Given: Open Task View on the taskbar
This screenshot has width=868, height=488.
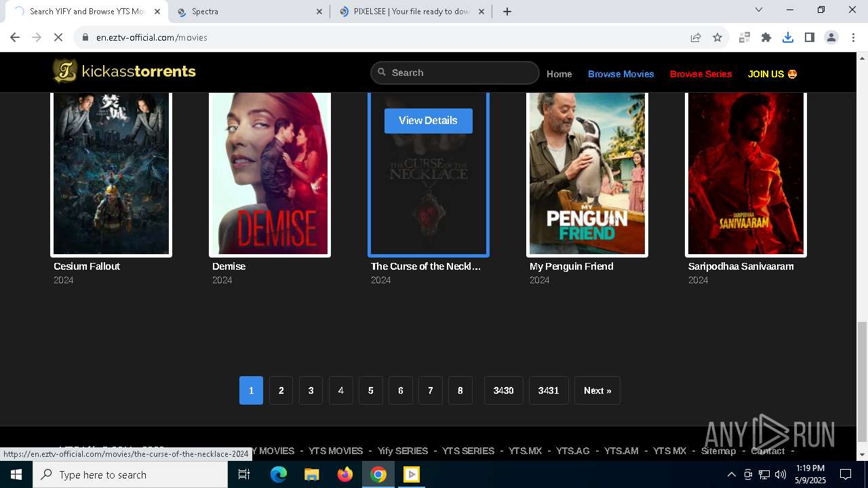Looking at the screenshot, I should [244, 474].
